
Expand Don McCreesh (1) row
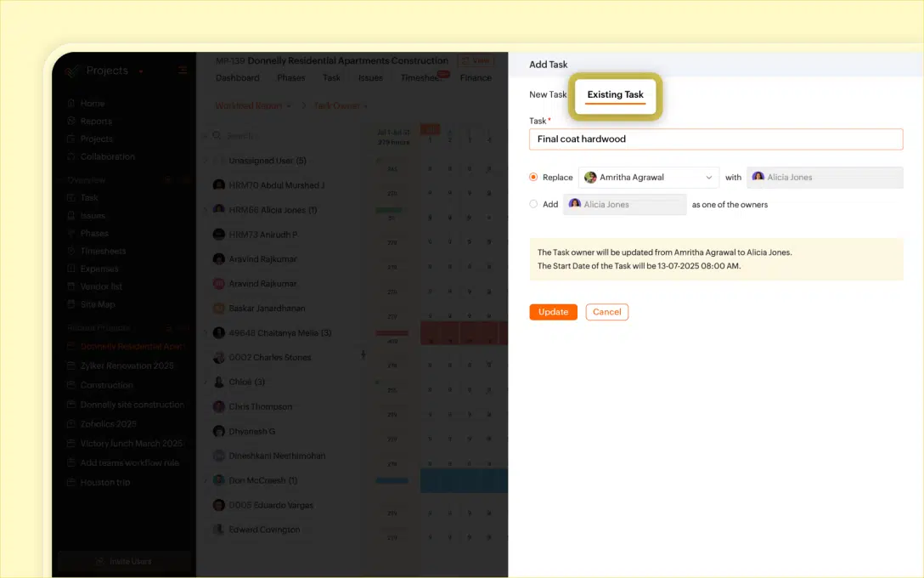pos(206,481)
